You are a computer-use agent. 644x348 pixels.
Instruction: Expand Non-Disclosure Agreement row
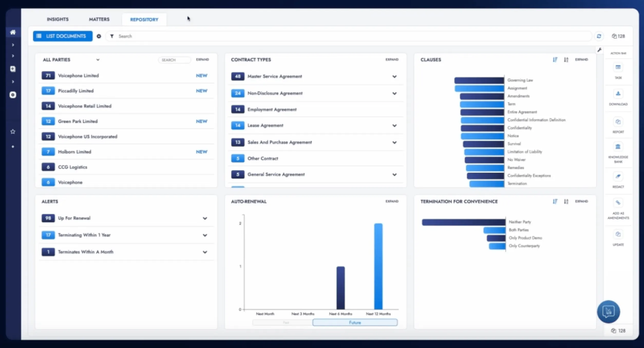click(x=394, y=94)
